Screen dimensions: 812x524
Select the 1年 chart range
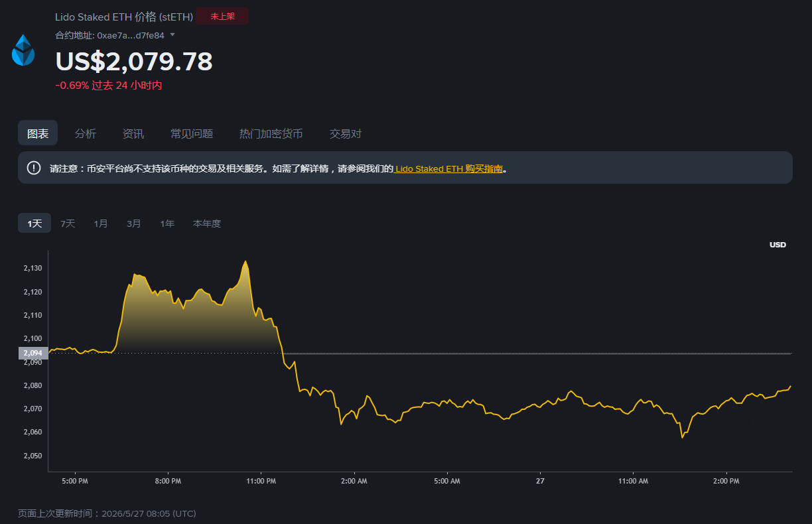click(x=167, y=224)
